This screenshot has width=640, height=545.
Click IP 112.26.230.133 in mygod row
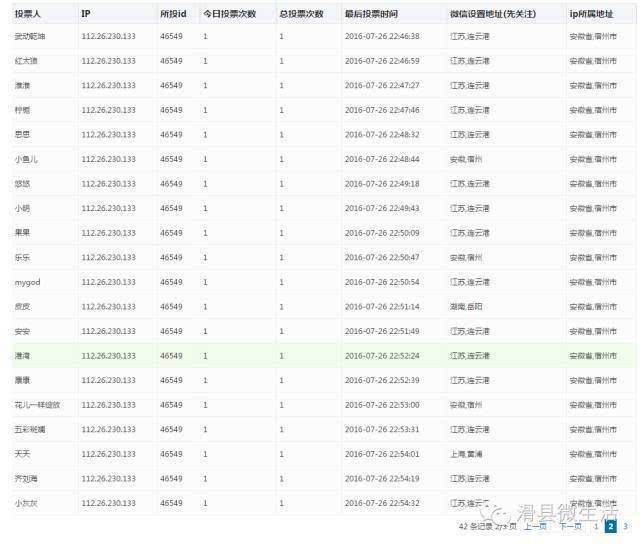pos(109,282)
